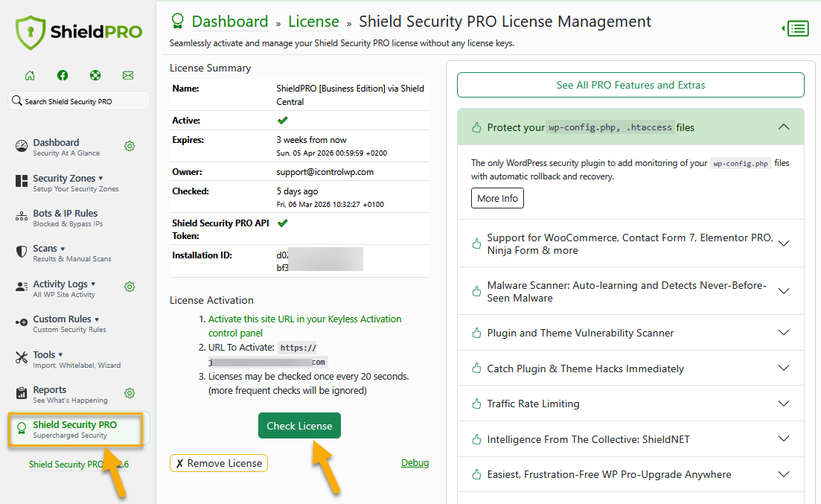This screenshot has width=821, height=504.
Task: Open Reports in the sidebar
Action: [x=50, y=390]
